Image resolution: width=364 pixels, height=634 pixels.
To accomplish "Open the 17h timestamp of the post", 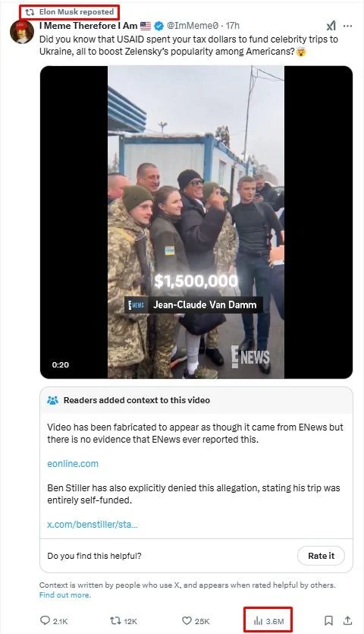I will click(x=233, y=26).
